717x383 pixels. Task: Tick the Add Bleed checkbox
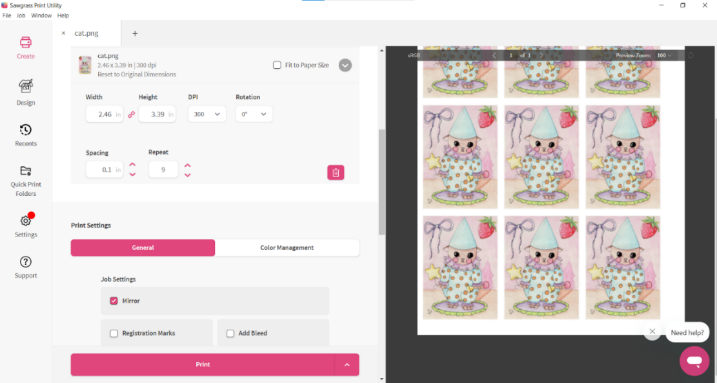coord(230,333)
